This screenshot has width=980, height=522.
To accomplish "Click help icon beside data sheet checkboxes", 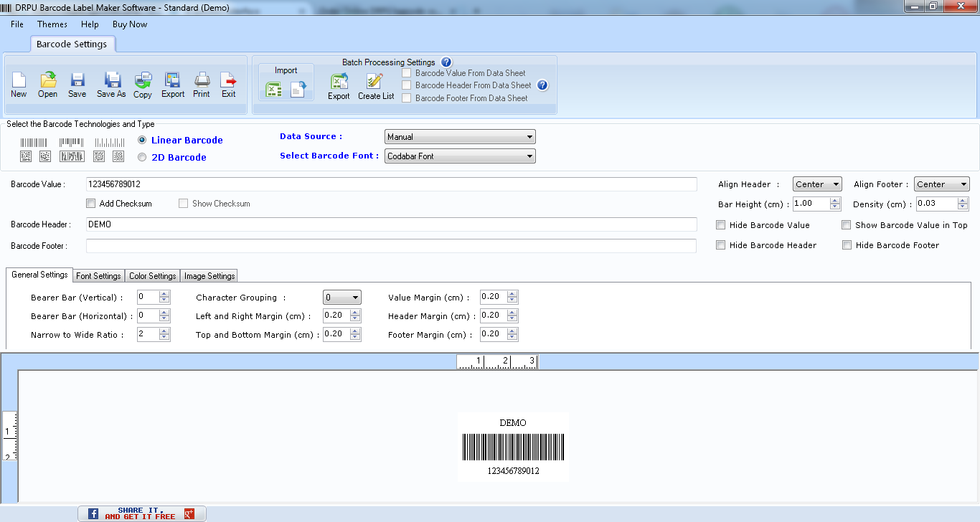I will coord(542,85).
